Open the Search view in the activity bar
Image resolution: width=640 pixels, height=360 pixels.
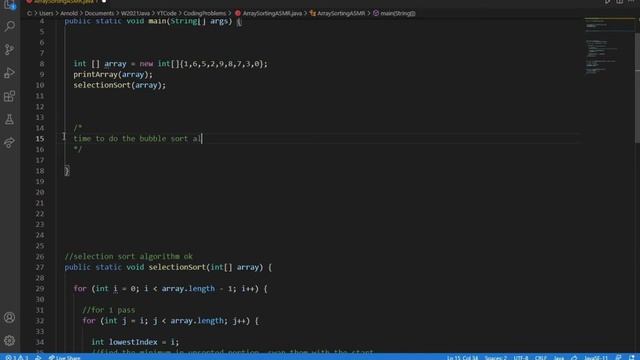pyautogui.click(x=9, y=26)
